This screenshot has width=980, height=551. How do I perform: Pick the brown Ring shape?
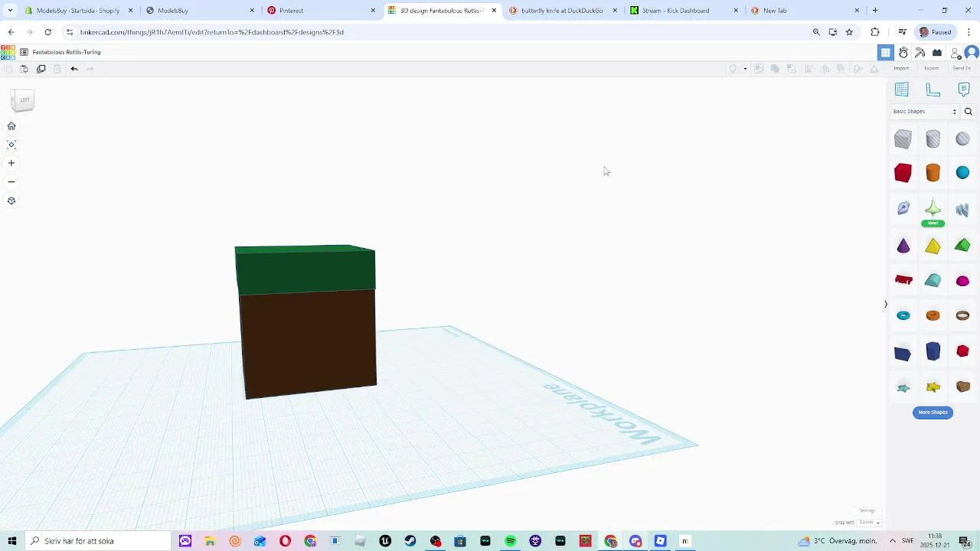962,315
